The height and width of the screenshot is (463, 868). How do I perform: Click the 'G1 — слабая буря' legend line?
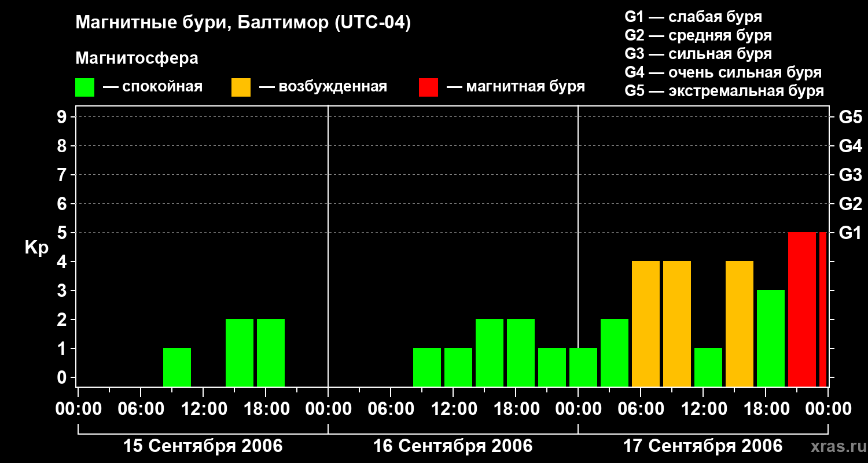[693, 17]
